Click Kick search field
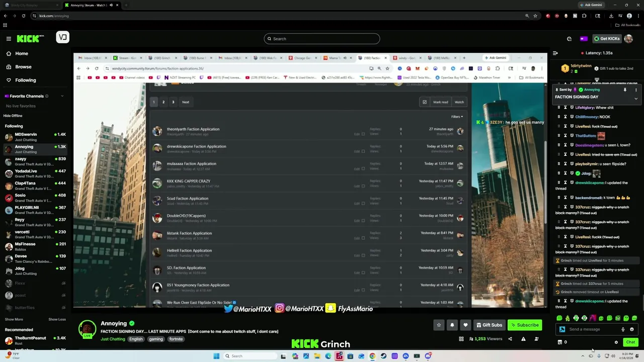The width and height of the screenshot is (644, 362). 322,39
